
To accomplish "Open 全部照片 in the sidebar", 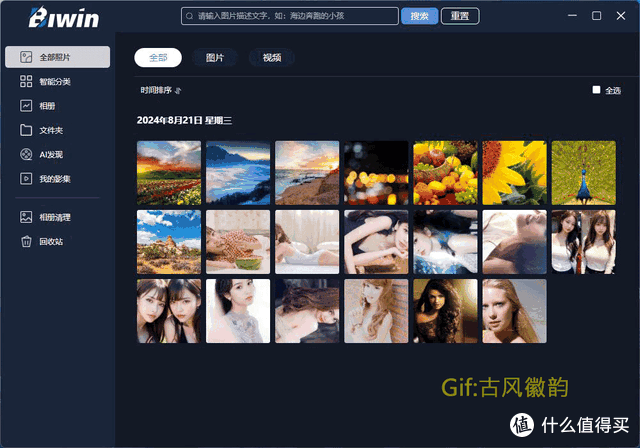I will pos(58,57).
